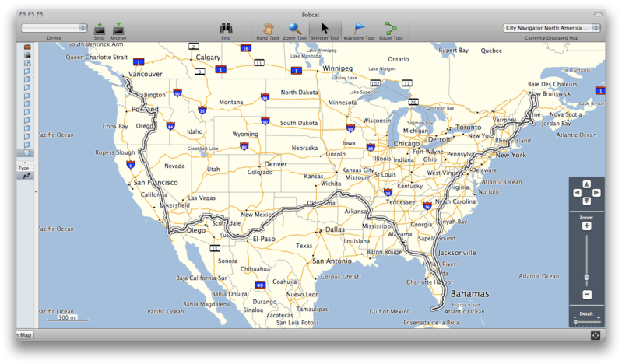622x364 pixels.
Task: Click the Bahamas label on the map
Action: tap(469, 294)
